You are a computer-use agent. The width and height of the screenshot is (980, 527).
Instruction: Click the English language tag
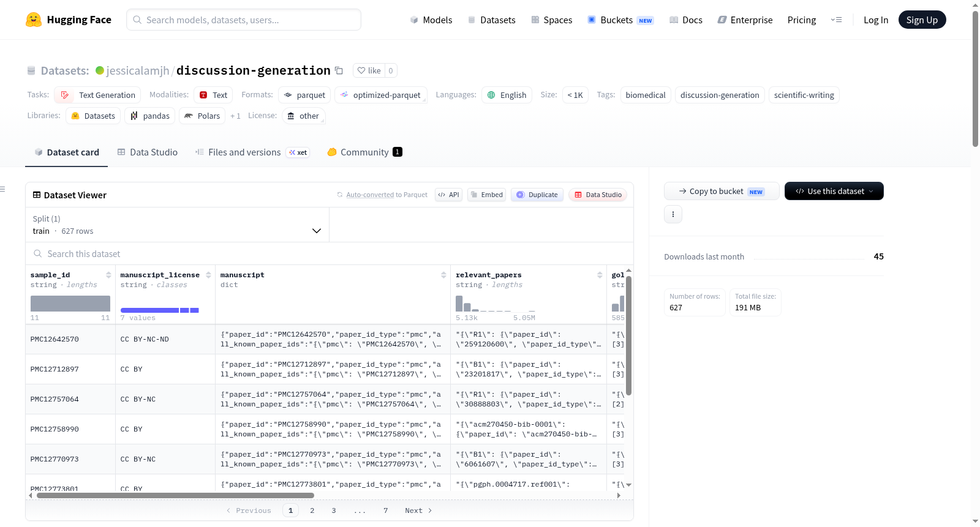(507, 95)
